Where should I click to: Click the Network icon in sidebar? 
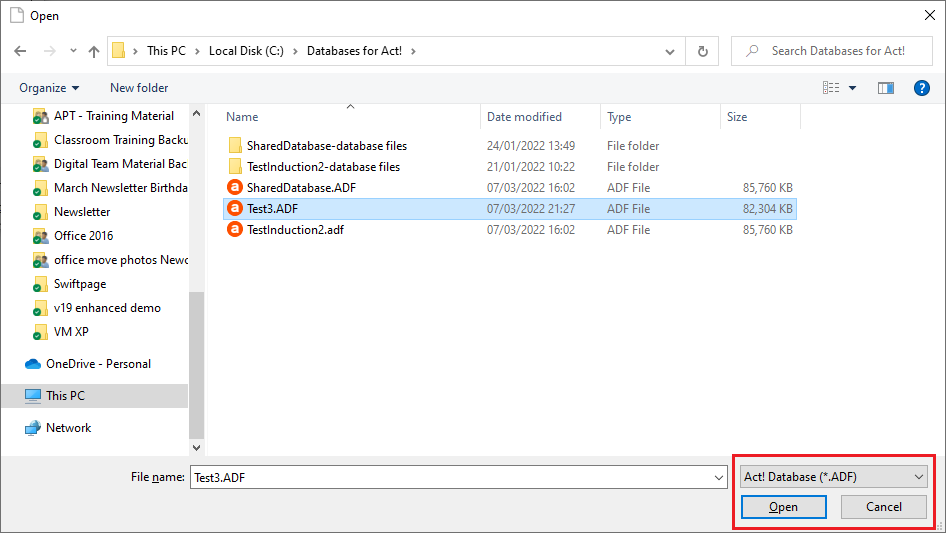(33, 428)
